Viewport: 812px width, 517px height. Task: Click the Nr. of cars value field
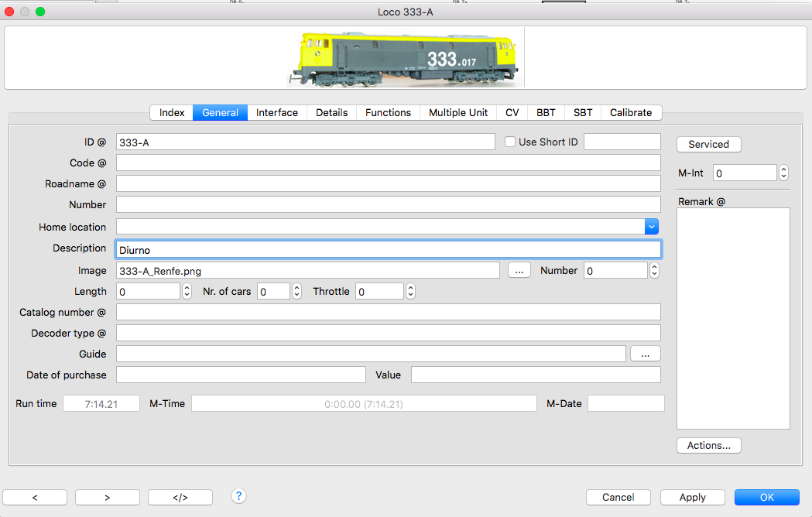[x=273, y=291]
